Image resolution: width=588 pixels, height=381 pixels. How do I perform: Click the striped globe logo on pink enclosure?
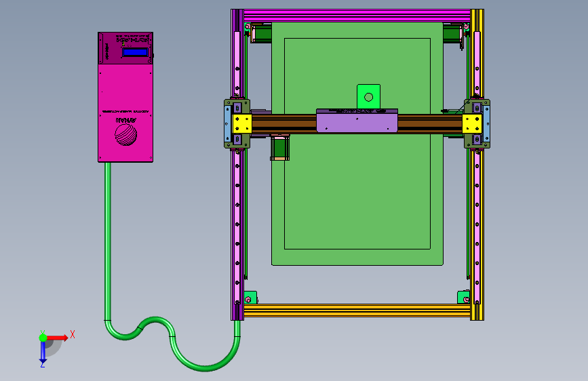coord(125,135)
